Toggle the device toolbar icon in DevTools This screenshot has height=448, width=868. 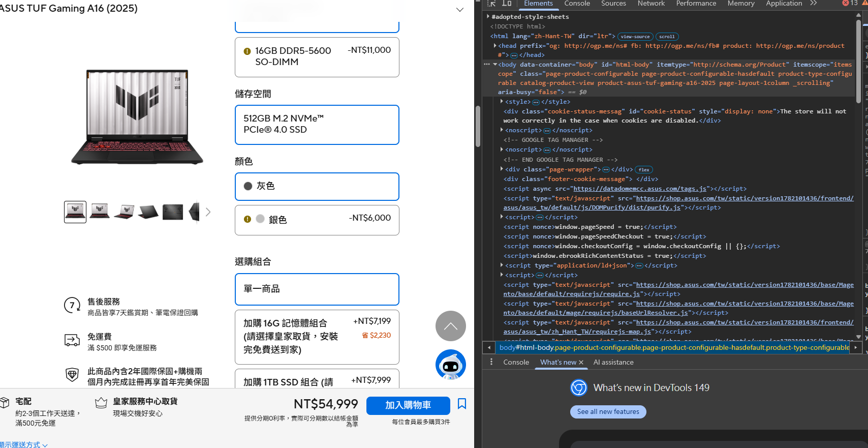(x=507, y=4)
